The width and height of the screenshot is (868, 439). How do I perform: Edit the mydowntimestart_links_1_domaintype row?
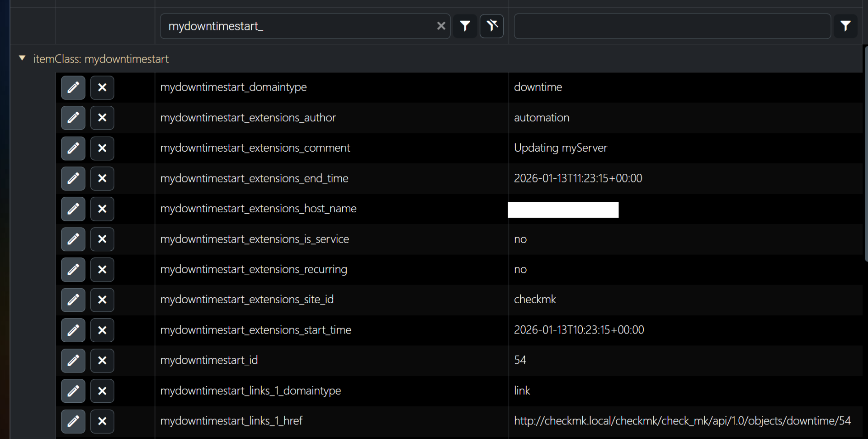pos(73,391)
